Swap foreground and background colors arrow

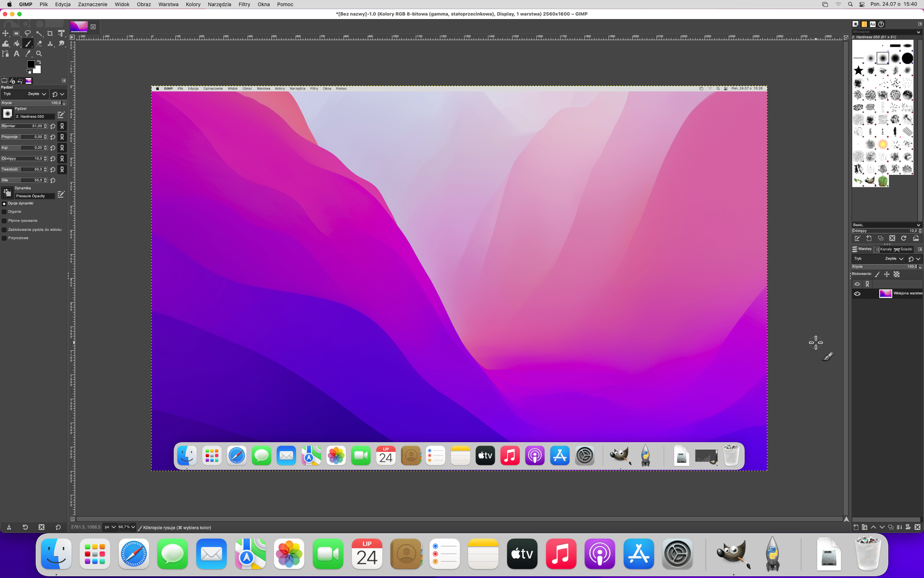(39, 62)
